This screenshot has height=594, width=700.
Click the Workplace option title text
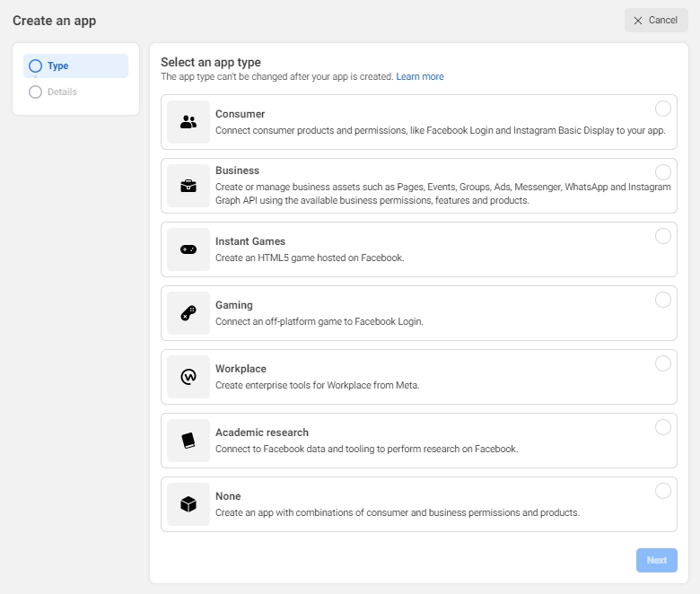pyautogui.click(x=241, y=369)
